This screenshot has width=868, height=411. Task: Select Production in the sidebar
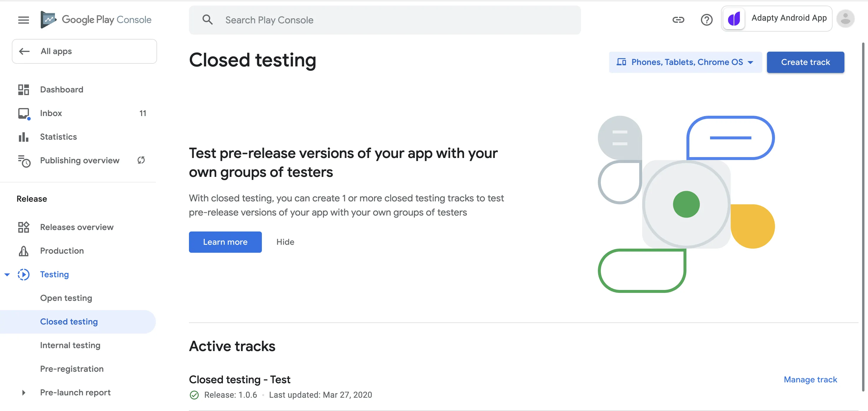[62, 251]
